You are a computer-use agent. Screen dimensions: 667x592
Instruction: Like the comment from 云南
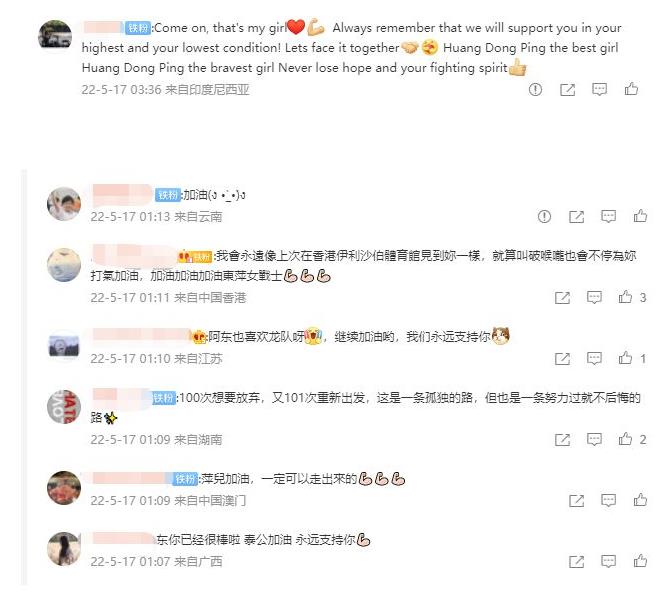click(640, 216)
